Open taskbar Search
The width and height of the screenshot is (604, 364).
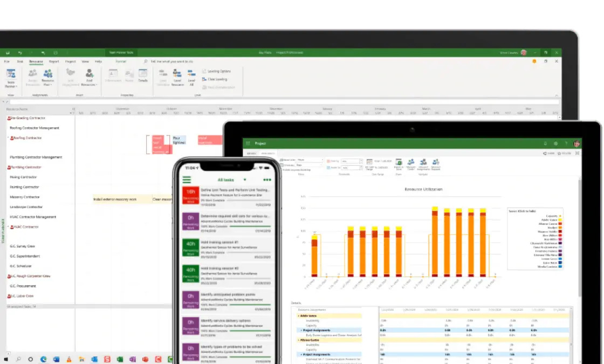(x=18, y=359)
